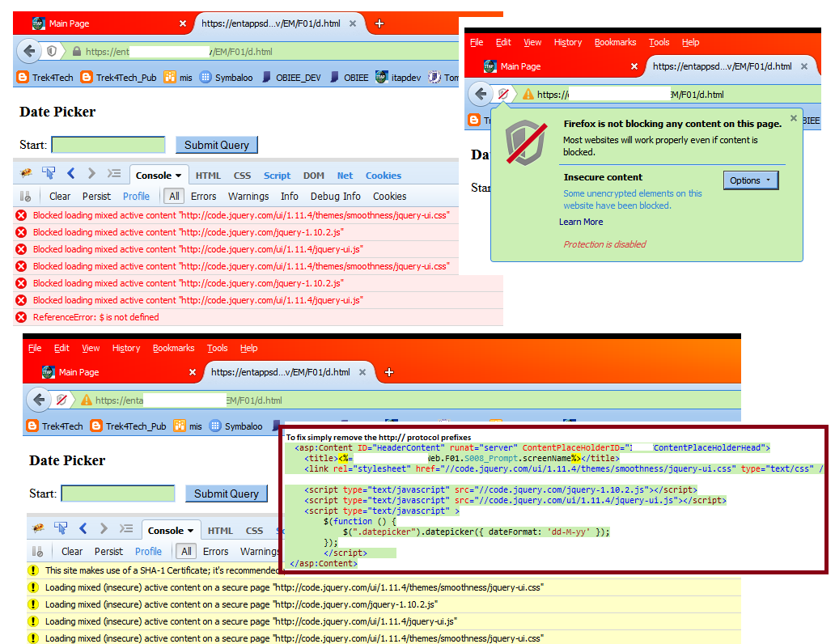
Task: Toggle Persist in top-left console toolbar
Action: (96, 197)
